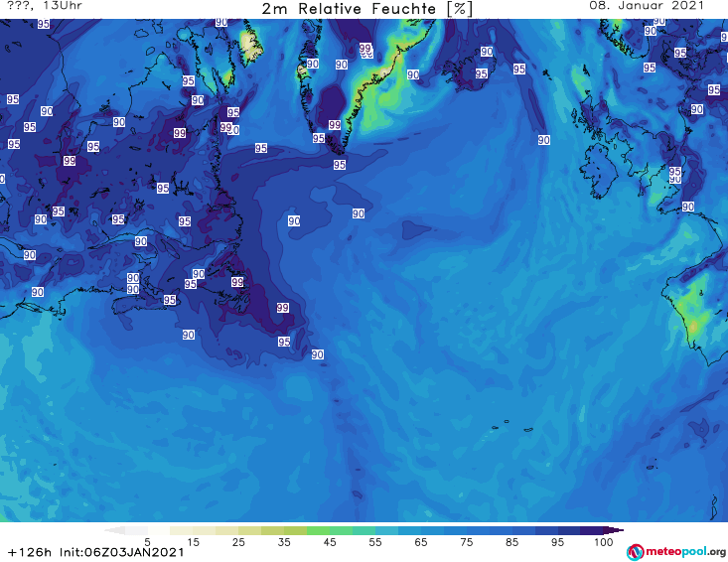Pick the bright green swatch before the 45 mark

[318, 530]
